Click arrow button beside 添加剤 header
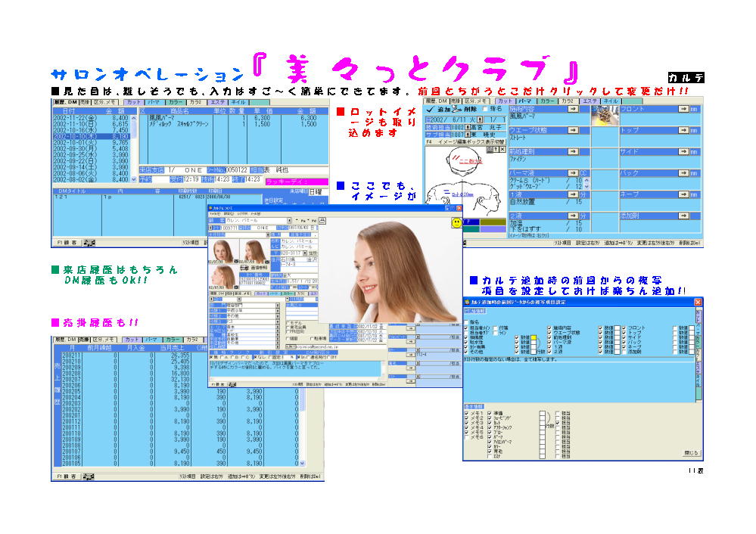The image size is (756, 534). [x=683, y=216]
